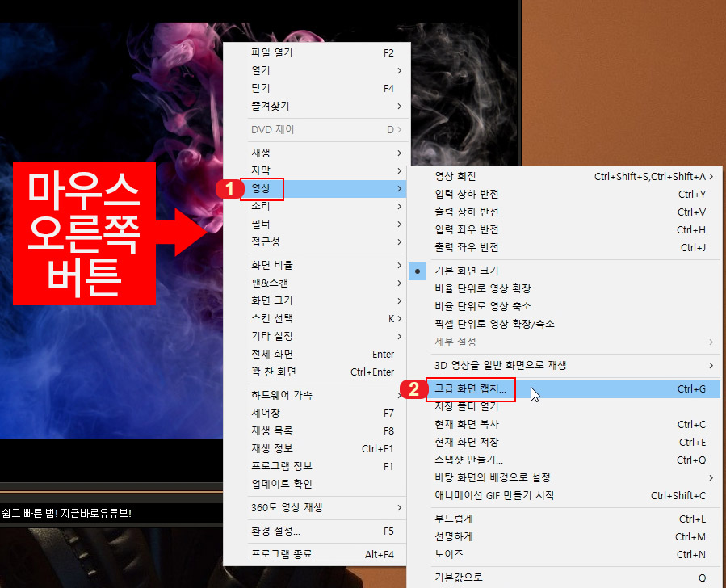Open the 3D 영상을 일반 화면으로 재생 submenu

(501, 365)
